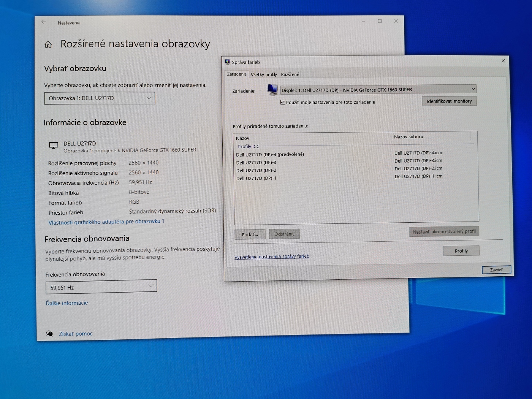The height and width of the screenshot is (399, 532).
Task: Close the Správa farieb dialog with X
Action: click(503, 61)
